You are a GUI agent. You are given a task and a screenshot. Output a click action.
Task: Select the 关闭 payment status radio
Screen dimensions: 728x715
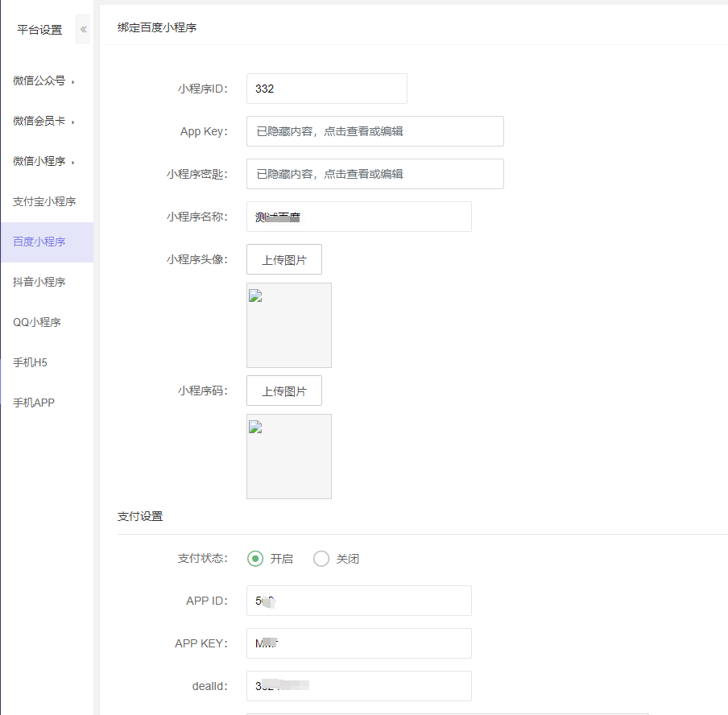point(321,559)
